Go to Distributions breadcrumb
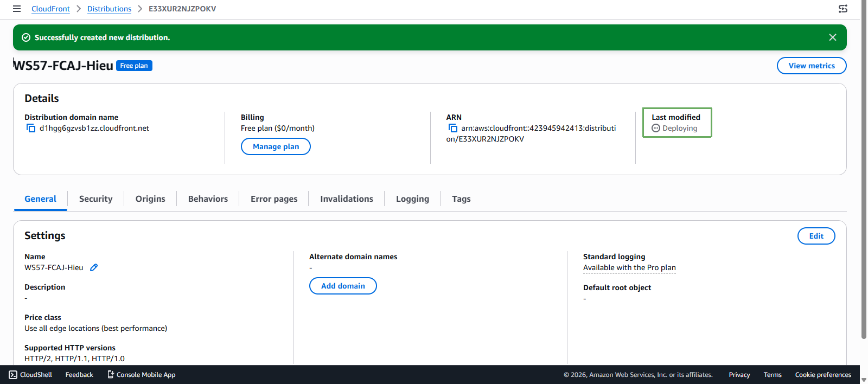Screen dimensions: 868x384 click(x=109, y=9)
